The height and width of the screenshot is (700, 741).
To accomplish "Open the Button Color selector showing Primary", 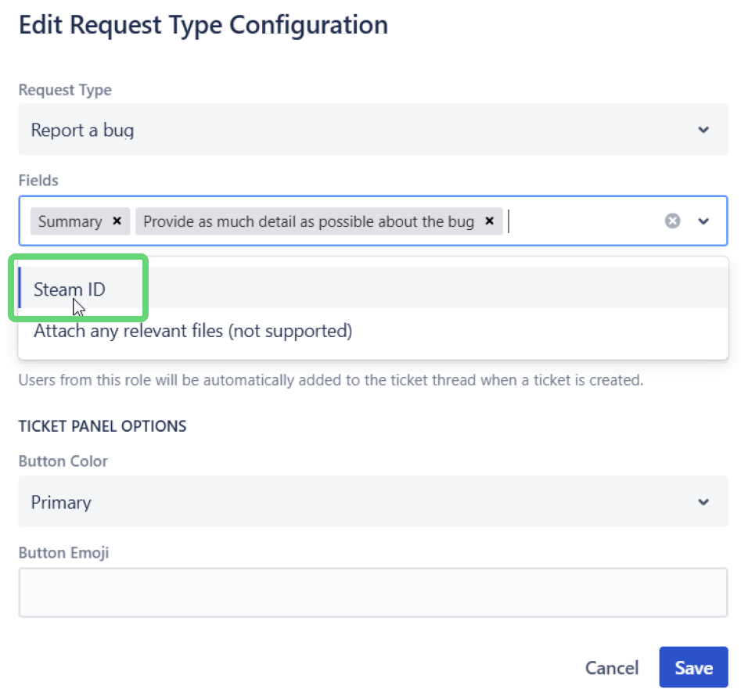I will 313,502.
